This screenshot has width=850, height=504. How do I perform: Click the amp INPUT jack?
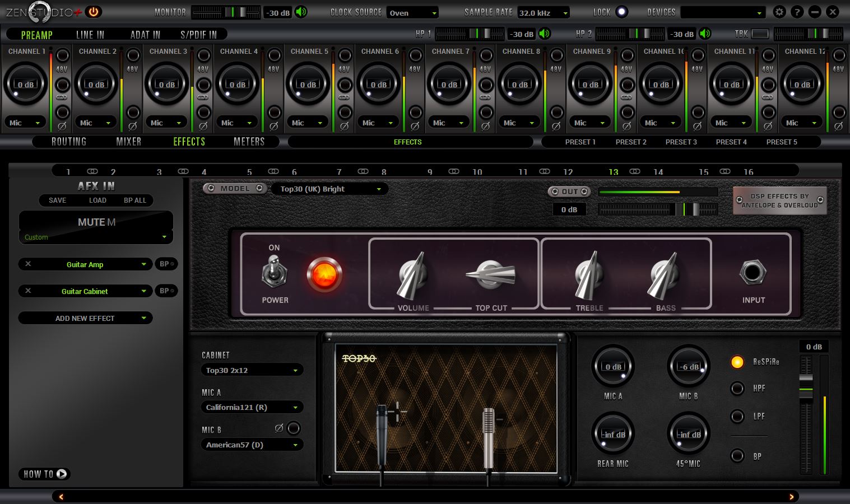tap(752, 273)
